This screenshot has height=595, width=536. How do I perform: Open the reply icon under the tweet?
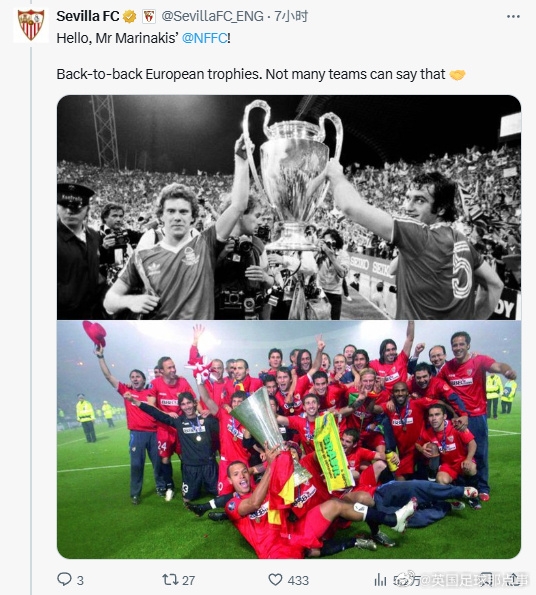click(64, 579)
